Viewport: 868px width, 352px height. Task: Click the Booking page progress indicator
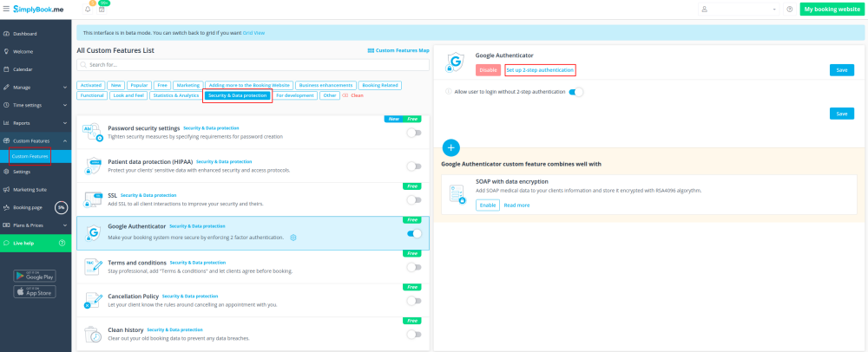pos(61,207)
